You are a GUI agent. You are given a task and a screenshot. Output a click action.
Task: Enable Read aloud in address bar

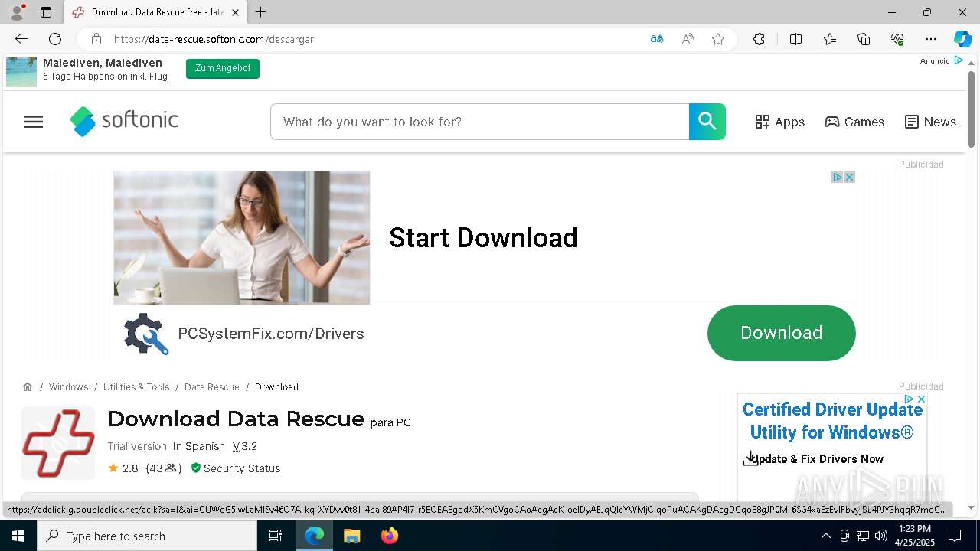(x=688, y=39)
